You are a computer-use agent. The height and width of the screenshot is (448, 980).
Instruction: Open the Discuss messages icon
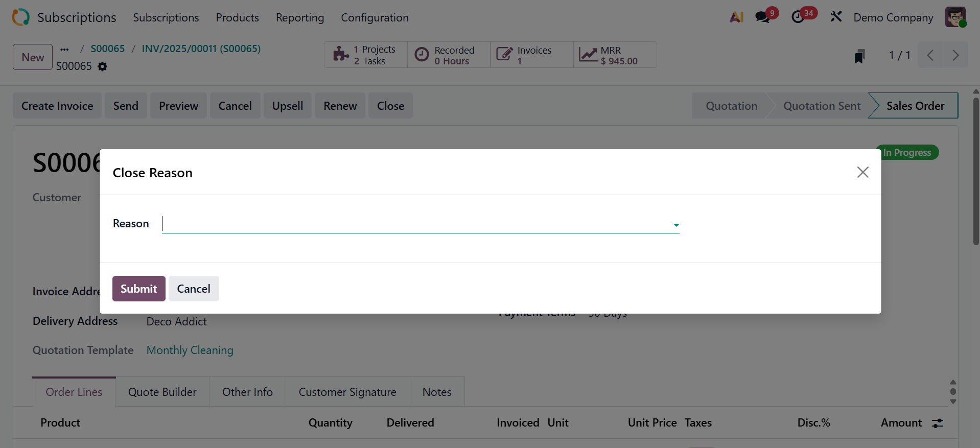[x=763, y=17]
